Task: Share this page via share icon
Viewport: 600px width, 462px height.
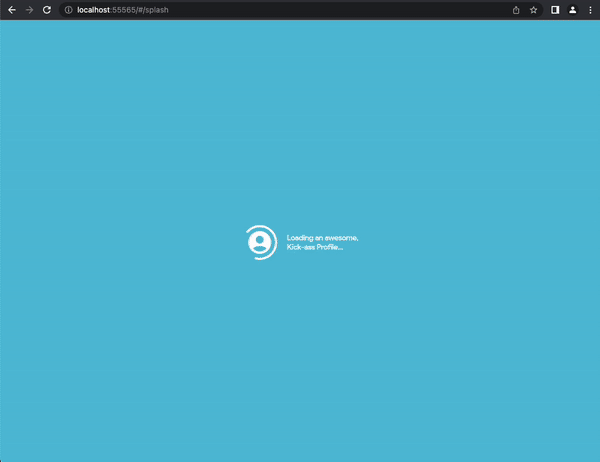Action: (x=516, y=10)
